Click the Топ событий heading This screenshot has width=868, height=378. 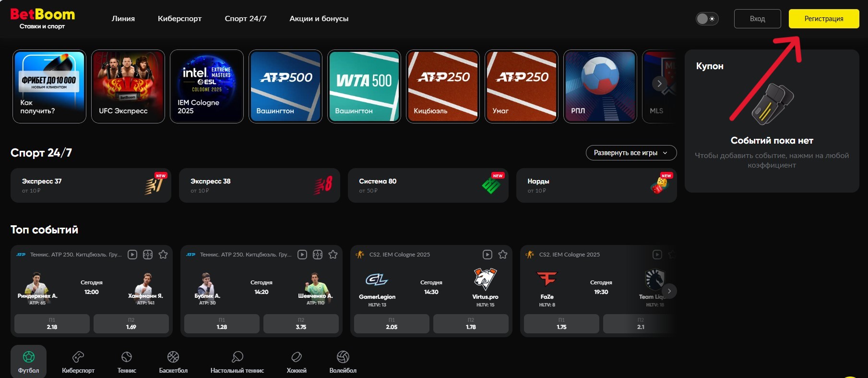pos(45,230)
